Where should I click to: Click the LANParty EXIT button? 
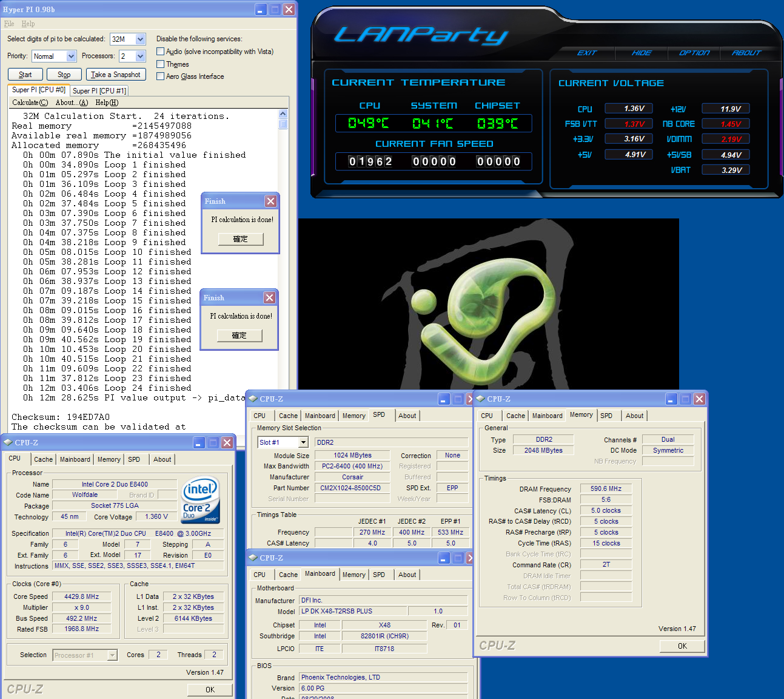(586, 53)
